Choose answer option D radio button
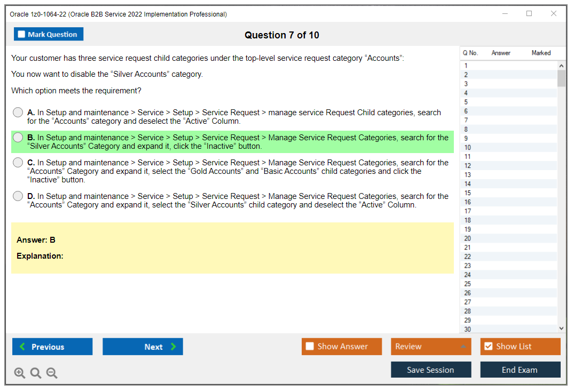Screen dimensions: 574x392 18,196
